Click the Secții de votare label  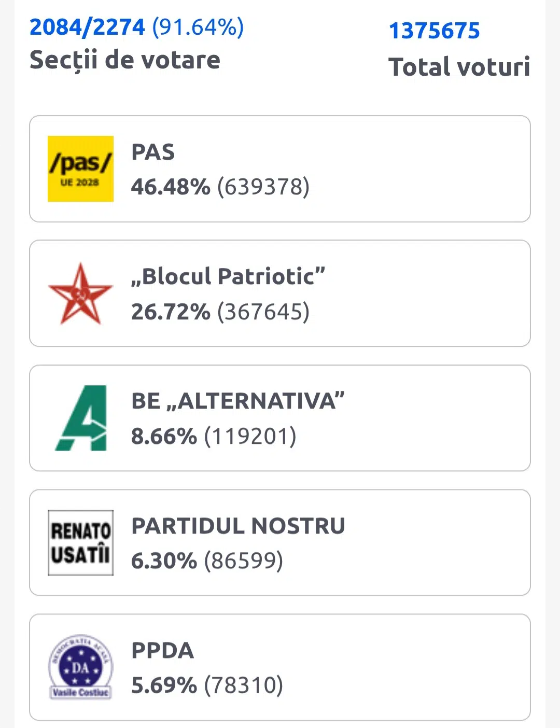coord(125,60)
